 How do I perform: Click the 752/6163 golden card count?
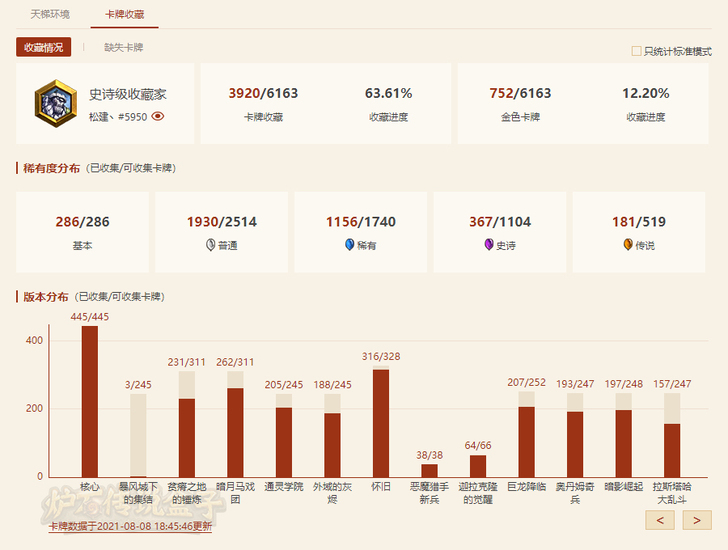click(x=520, y=93)
